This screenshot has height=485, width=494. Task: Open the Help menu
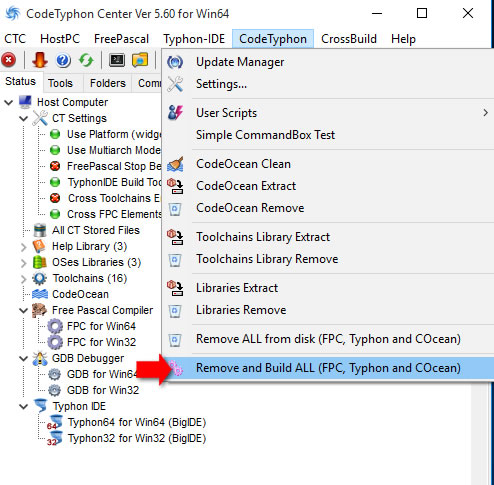(403, 39)
